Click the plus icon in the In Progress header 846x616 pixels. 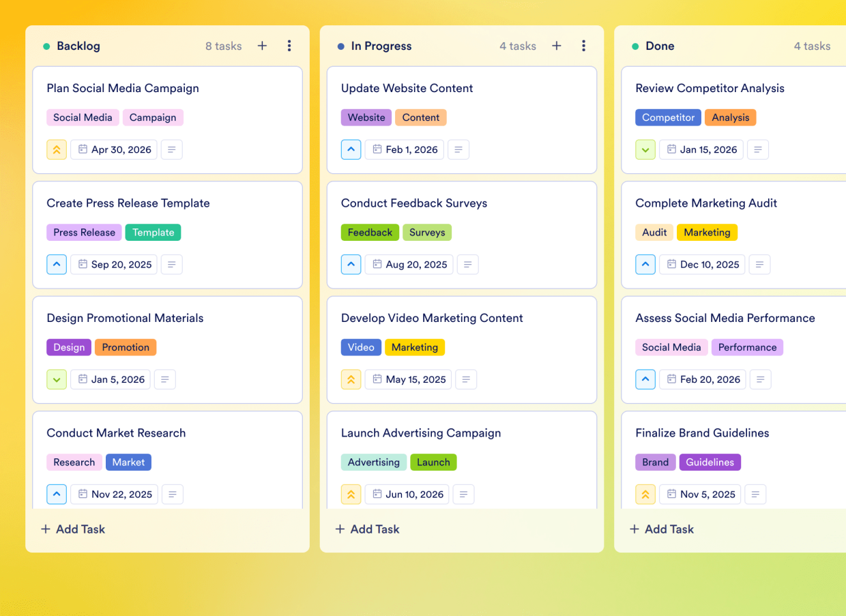pyautogui.click(x=556, y=46)
